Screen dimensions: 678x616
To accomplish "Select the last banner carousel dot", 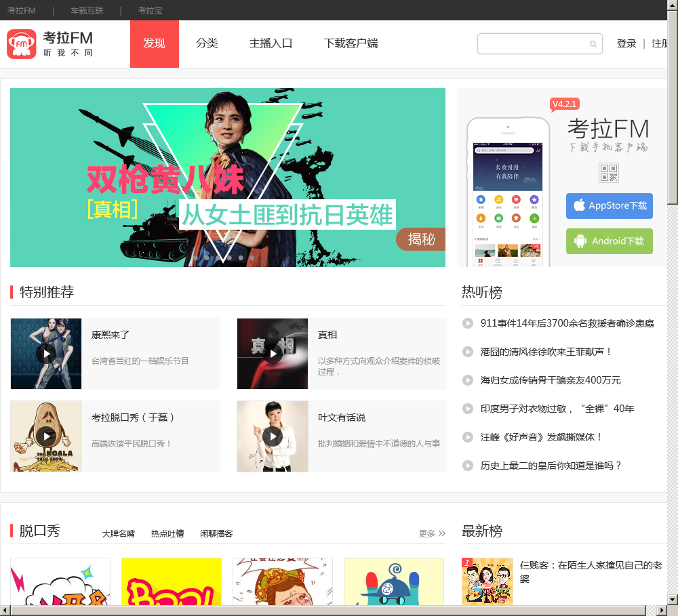I will (x=252, y=258).
